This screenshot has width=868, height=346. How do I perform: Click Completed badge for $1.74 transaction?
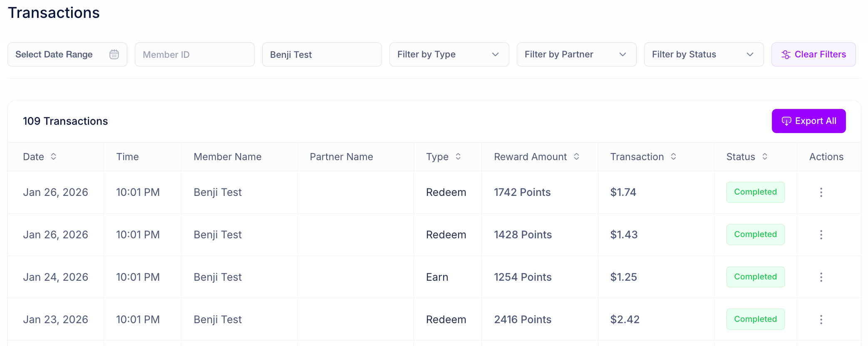pos(755,192)
